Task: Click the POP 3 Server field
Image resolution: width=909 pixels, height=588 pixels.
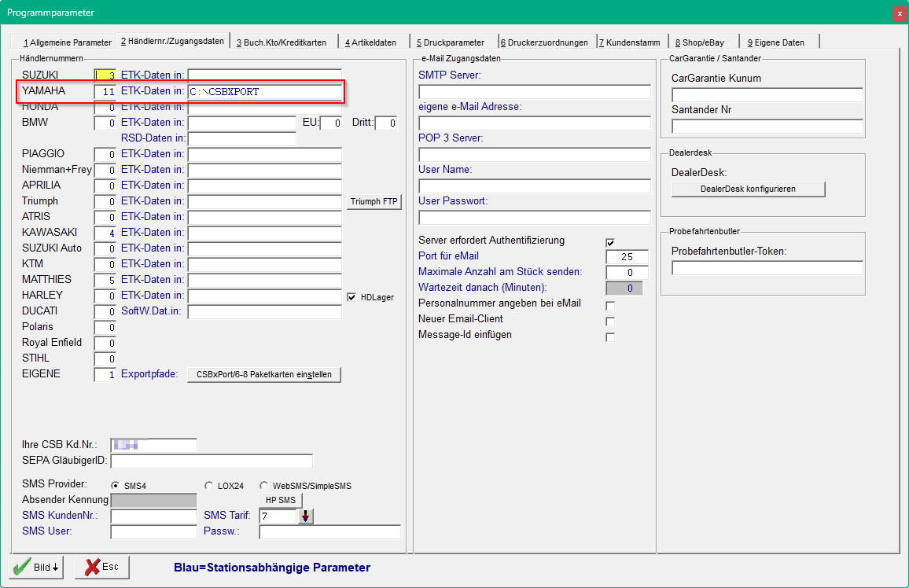Action: pyautogui.click(x=535, y=154)
